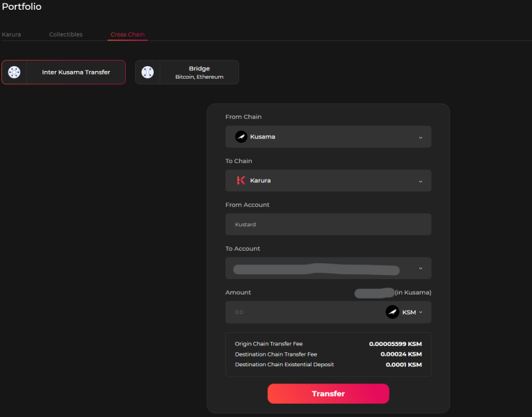Open the To Chain Karura dropdown
Image resolution: width=532 pixels, height=417 pixels.
point(328,181)
